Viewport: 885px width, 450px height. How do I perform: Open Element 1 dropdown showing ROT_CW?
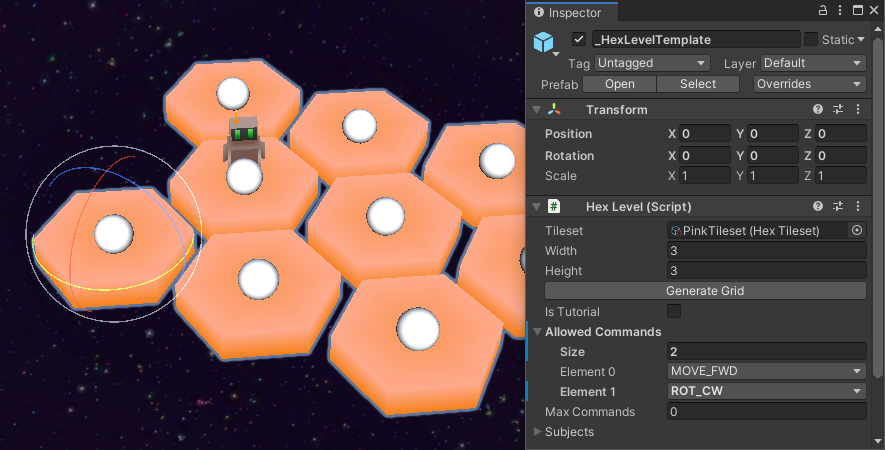point(766,391)
